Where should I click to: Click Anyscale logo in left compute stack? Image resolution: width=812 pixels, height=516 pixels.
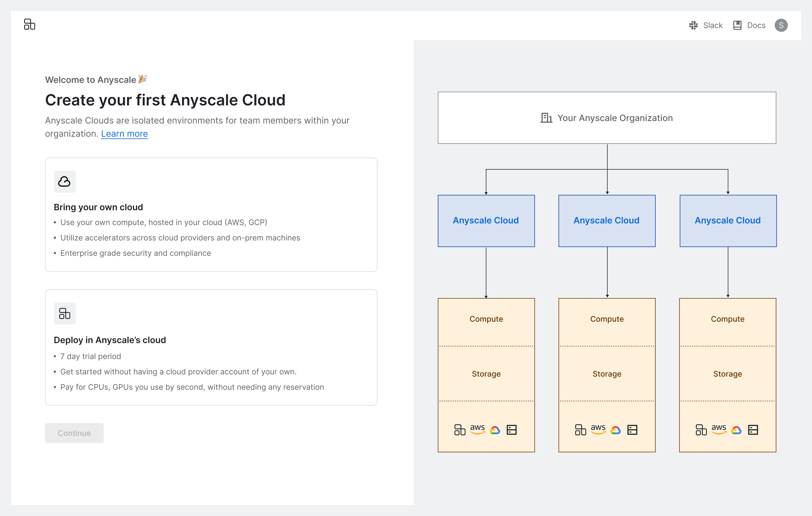(459, 430)
